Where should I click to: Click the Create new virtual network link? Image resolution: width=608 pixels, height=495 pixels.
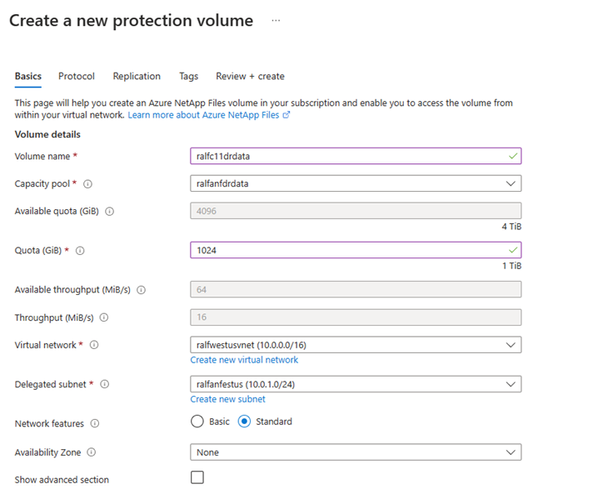[244, 360]
